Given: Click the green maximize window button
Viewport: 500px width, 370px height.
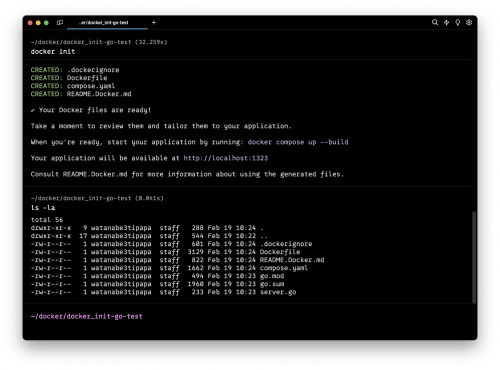Looking at the screenshot, I should [x=46, y=23].
